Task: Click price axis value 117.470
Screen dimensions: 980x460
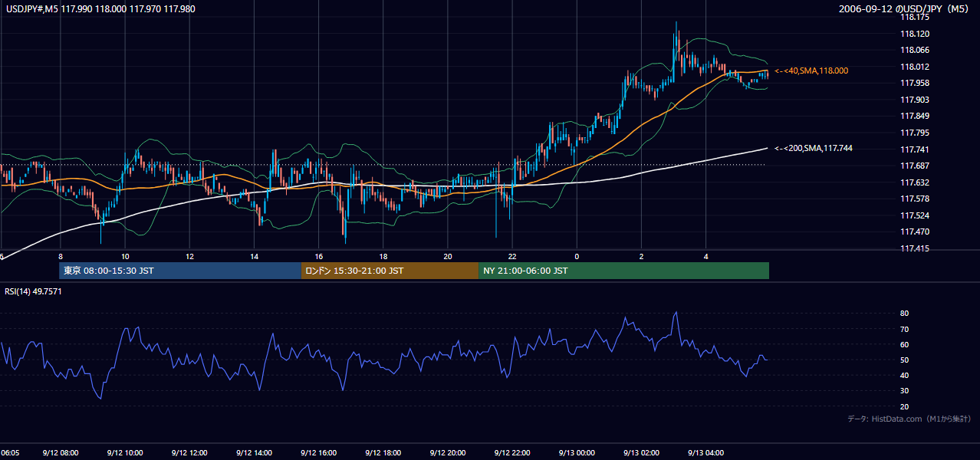Action: coord(913,232)
